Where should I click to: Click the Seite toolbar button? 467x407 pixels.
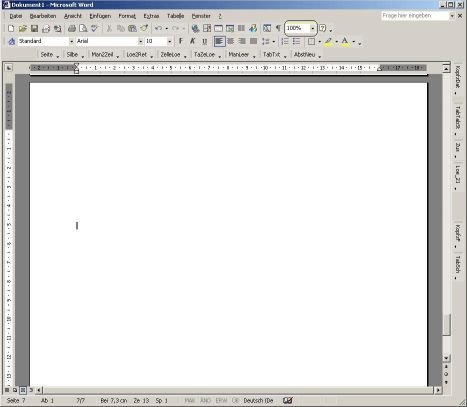(47, 54)
